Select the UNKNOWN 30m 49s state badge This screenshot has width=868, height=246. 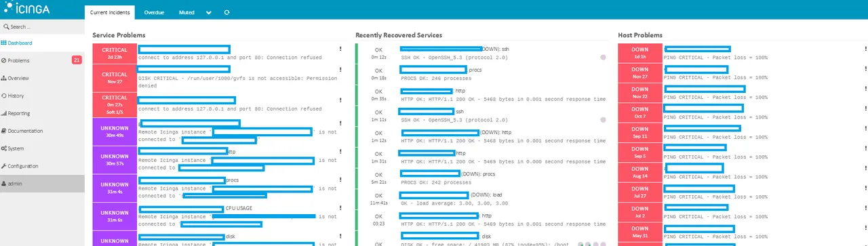(x=114, y=131)
